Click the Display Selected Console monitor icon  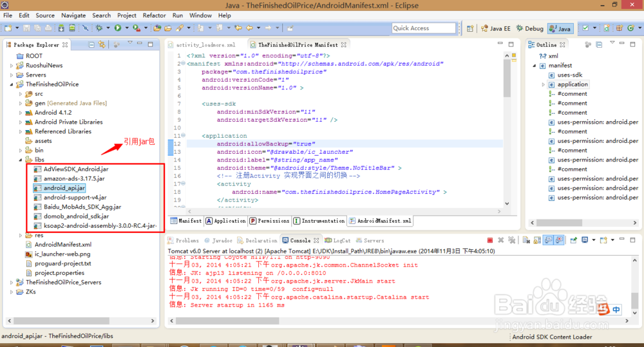[x=585, y=240]
